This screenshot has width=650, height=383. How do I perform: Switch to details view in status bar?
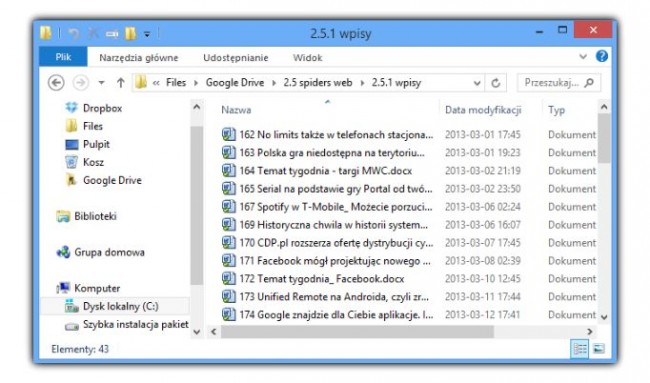580,349
